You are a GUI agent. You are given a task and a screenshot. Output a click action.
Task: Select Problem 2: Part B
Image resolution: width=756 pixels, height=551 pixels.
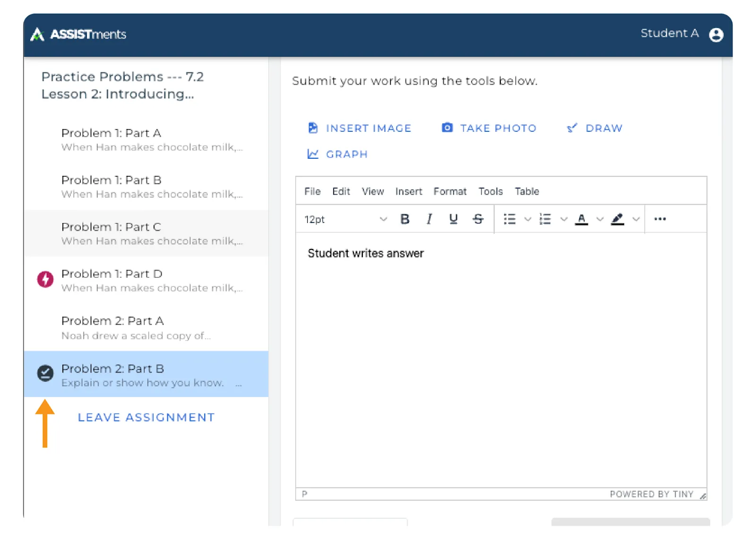point(146,374)
